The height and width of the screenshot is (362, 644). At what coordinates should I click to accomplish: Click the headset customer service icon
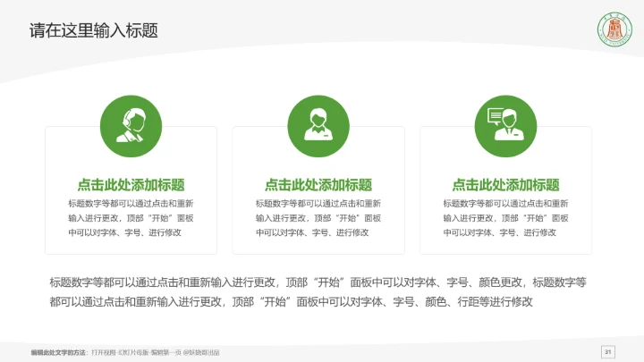click(x=131, y=126)
